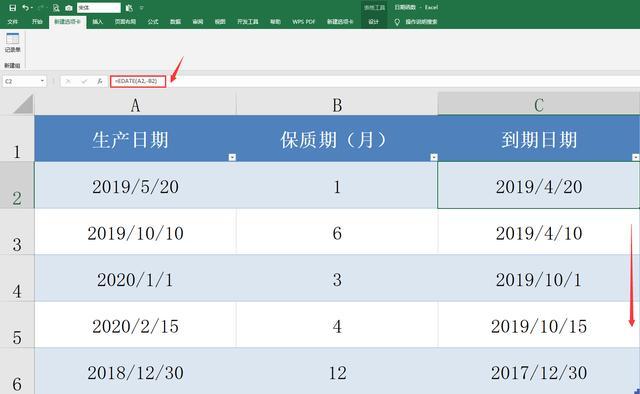Select row 1 header
The width and height of the screenshot is (640, 394).
tap(17, 138)
